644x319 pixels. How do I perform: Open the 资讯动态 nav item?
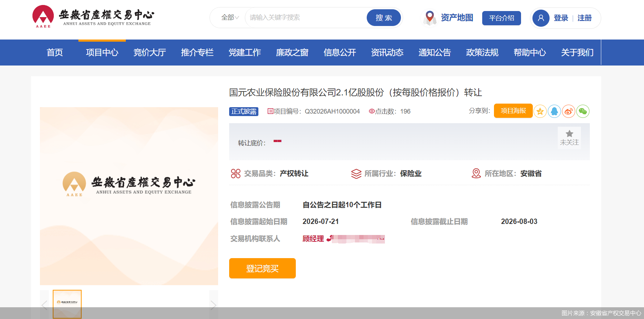[387, 52]
